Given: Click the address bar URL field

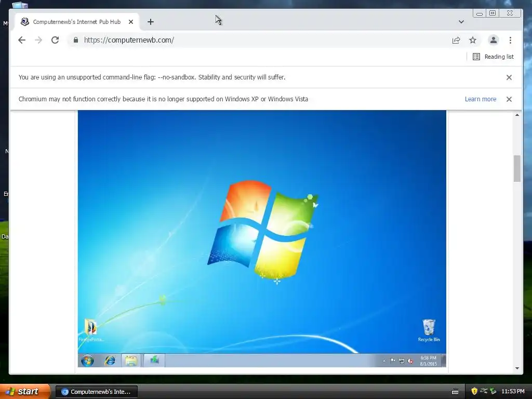Looking at the screenshot, I should [261, 40].
